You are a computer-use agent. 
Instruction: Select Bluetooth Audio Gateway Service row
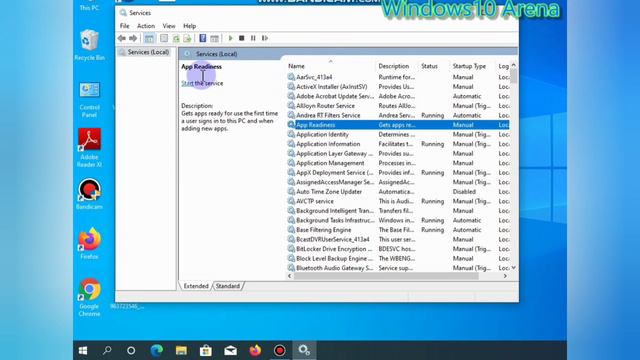click(398, 268)
